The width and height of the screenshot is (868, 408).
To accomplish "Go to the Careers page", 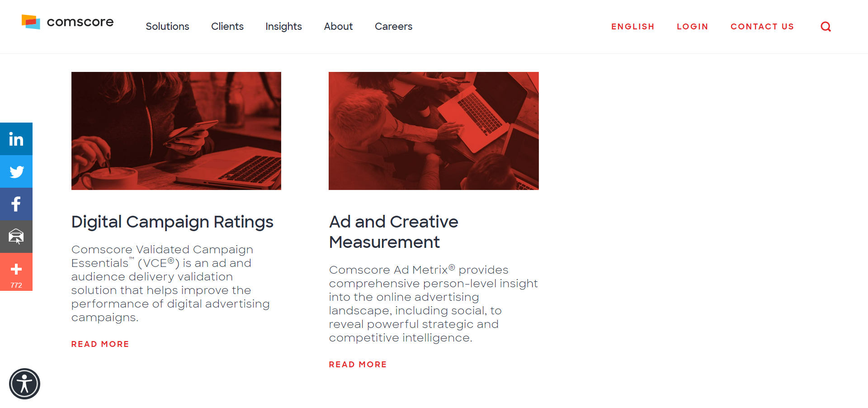I will pyautogui.click(x=393, y=27).
